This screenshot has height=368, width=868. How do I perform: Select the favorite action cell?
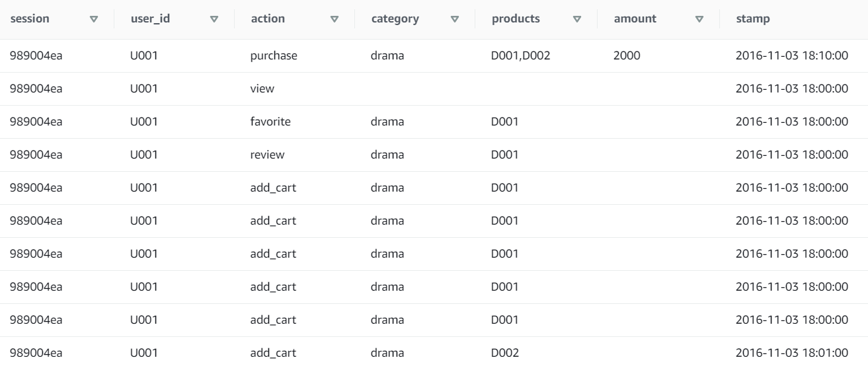tap(270, 122)
